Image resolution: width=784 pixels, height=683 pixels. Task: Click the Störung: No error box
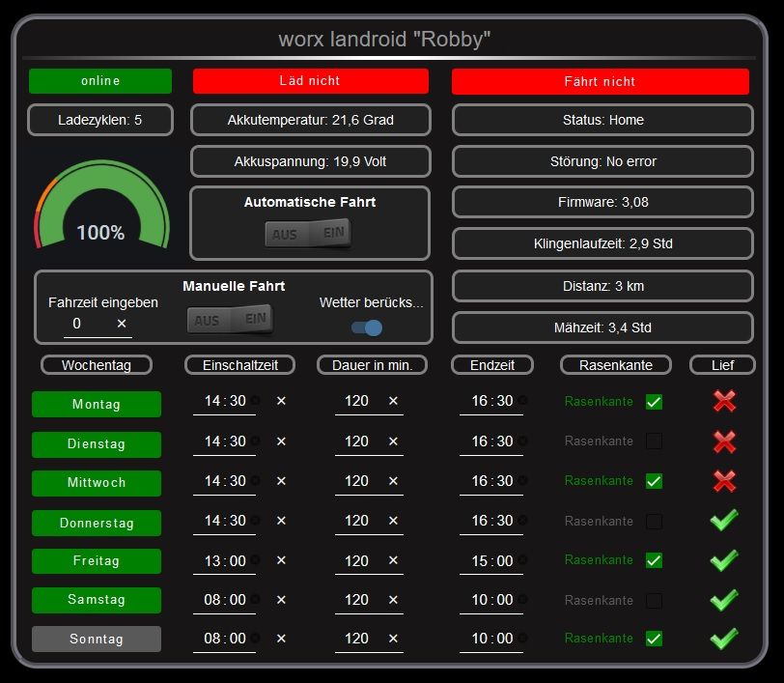coord(603,161)
